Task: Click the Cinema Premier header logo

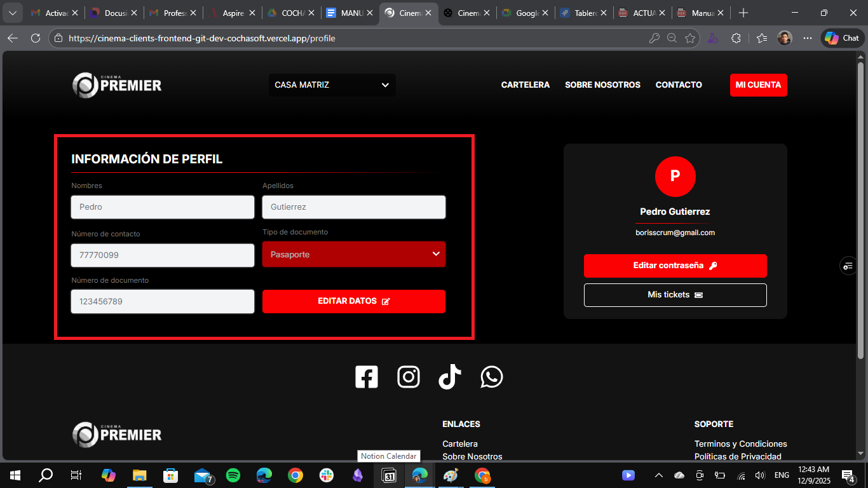Action: 117,85
